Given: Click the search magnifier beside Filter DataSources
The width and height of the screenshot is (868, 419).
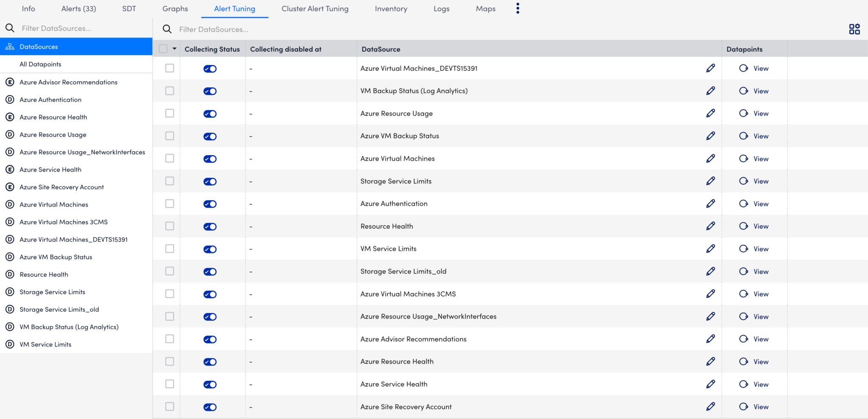Looking at the screenshot, I should pyautogui.click(x=167, y=29).
